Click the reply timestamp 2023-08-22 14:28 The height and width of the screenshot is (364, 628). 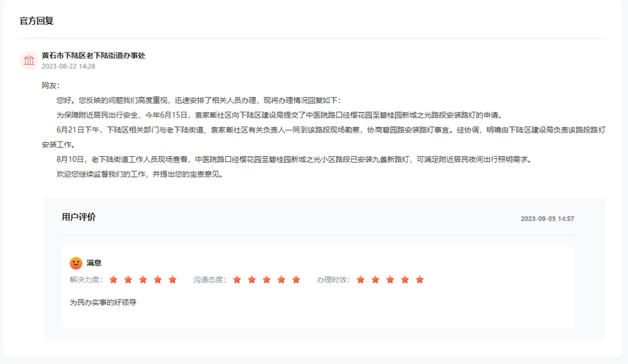coord(69,66)
